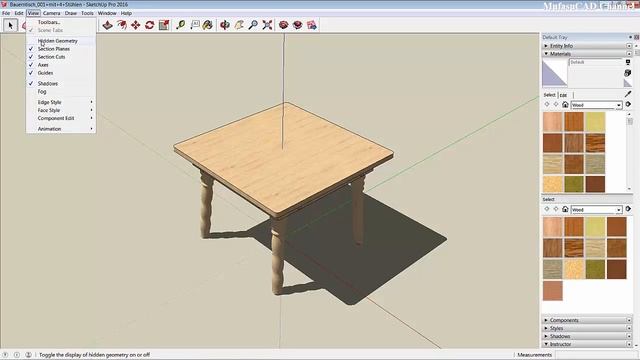Open the Edit menu
This screenshot has width=640, height=360.
19,13
